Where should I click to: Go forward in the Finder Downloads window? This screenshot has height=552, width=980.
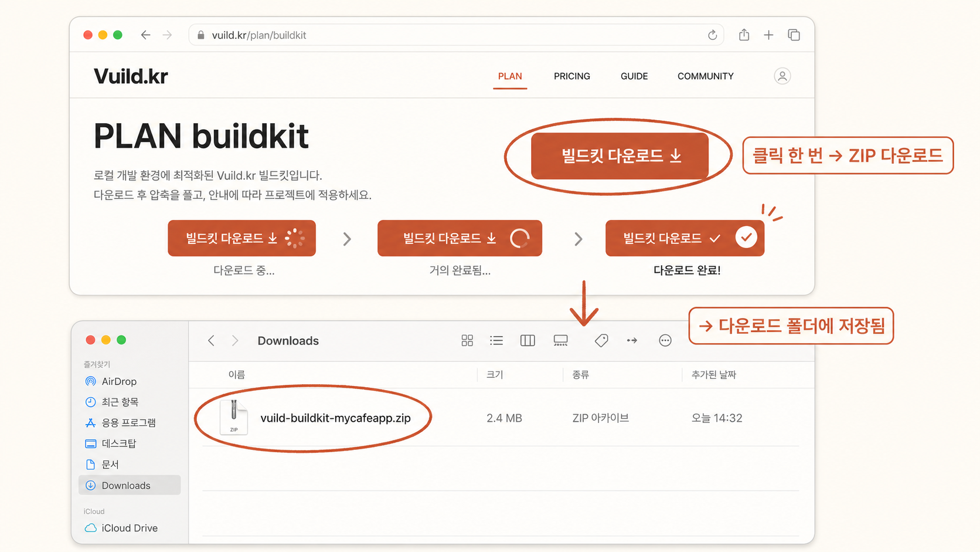point(234,341)
